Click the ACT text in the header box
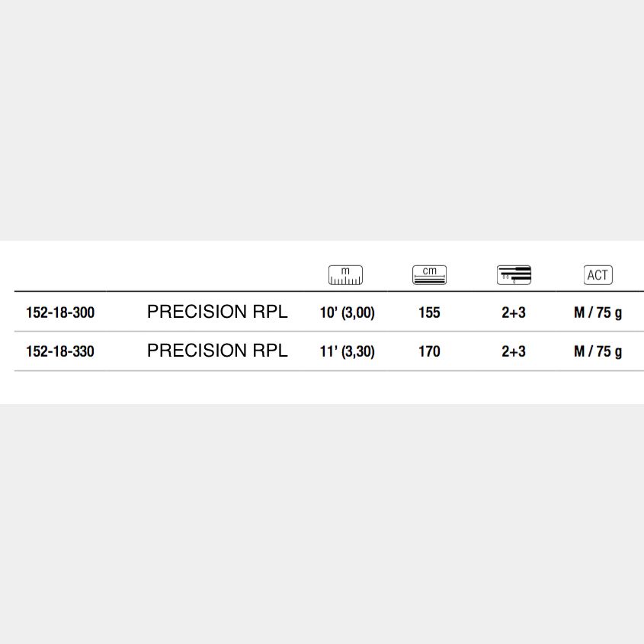This screenshot has height=644, width=644. click(x=598, y=275)
